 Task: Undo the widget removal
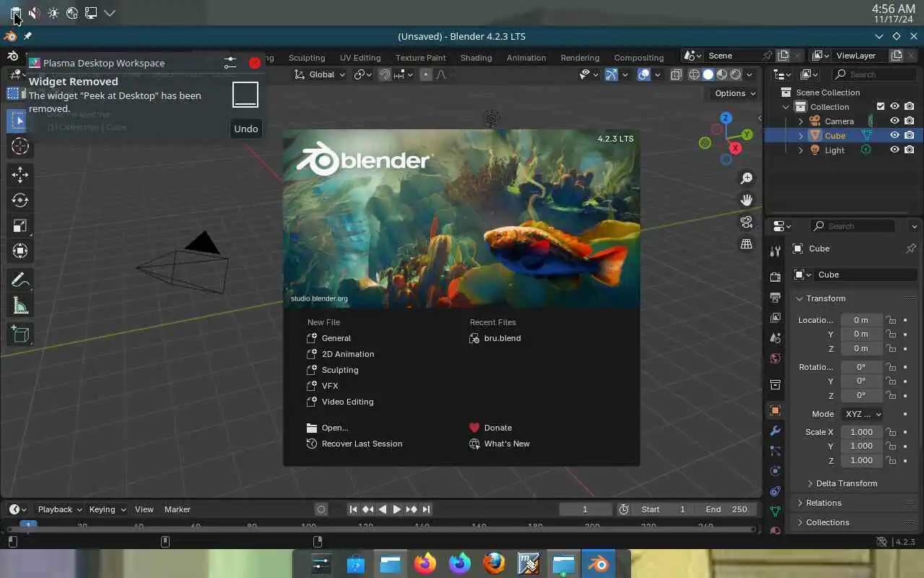pyautogui.click(x=246, y=129)
